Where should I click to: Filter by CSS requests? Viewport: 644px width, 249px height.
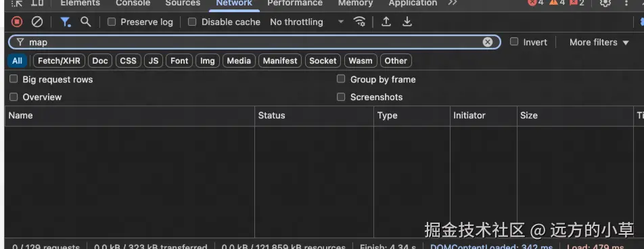128,61
